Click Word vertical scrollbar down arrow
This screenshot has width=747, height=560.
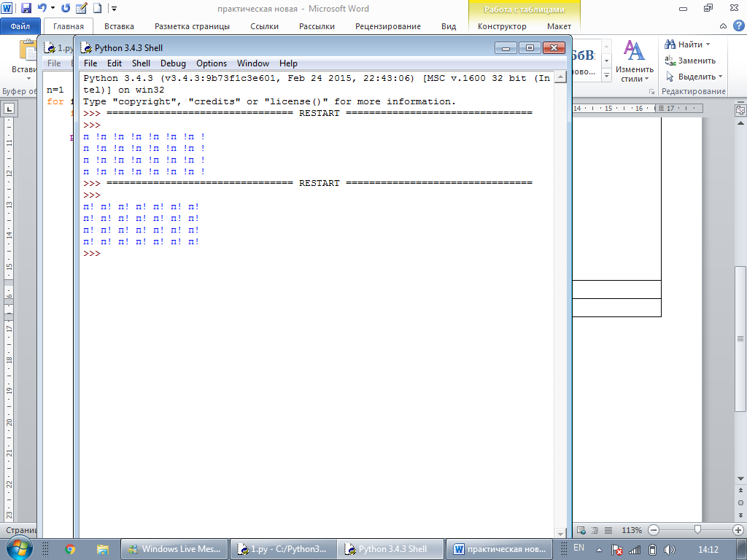[740, 478]
